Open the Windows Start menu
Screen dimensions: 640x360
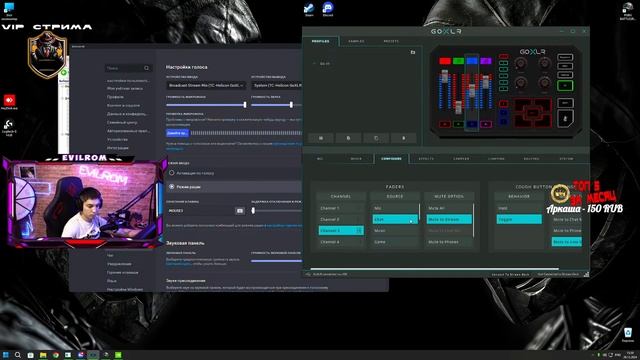pyautogui.click(x=6, y=355)
